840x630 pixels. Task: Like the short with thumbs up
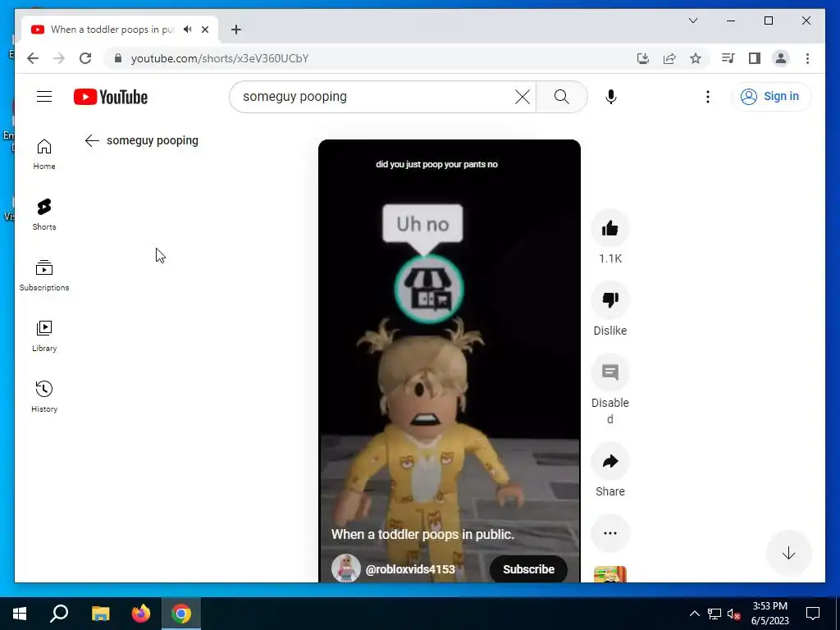(610, 229)
